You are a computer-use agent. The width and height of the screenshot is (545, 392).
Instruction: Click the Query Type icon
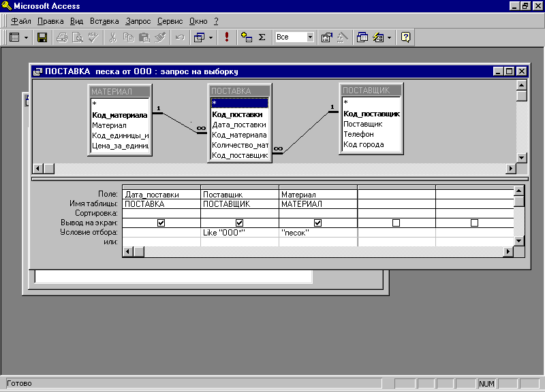pos(199,37)
